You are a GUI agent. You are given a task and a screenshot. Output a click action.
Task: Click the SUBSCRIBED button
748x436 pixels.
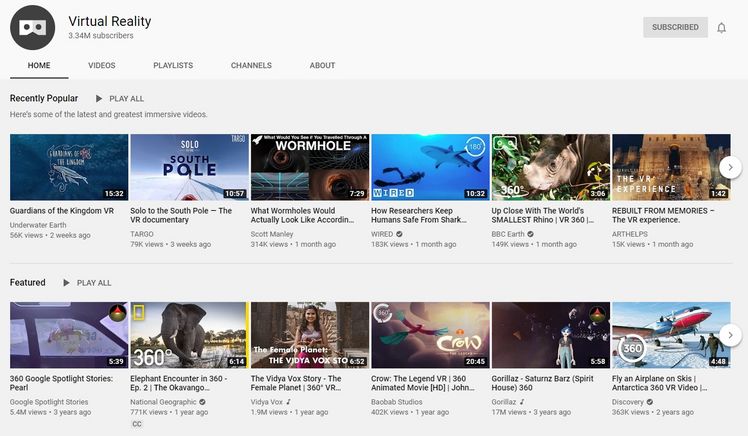point(675,27)
